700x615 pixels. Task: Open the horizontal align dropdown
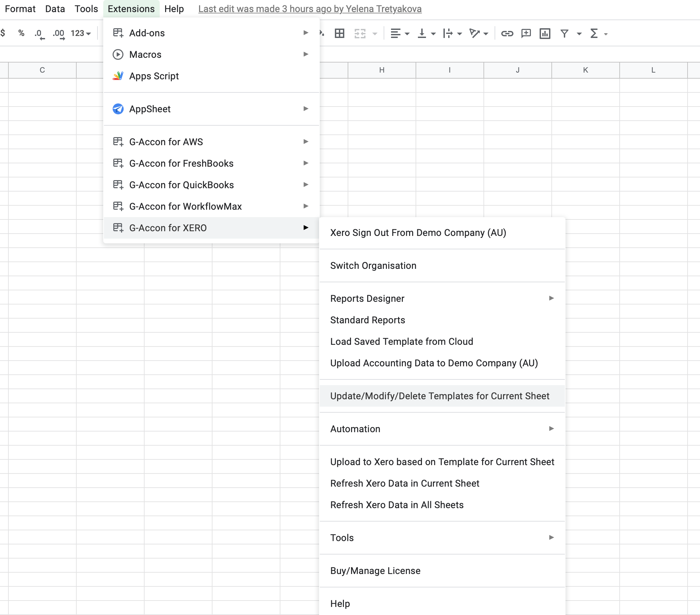[399, 34]
